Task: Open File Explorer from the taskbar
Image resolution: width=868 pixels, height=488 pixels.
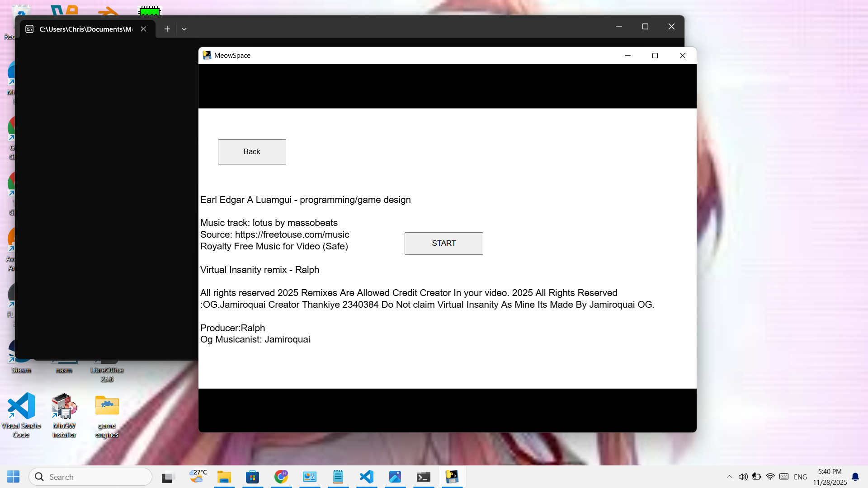Action: tap(224, 477)
